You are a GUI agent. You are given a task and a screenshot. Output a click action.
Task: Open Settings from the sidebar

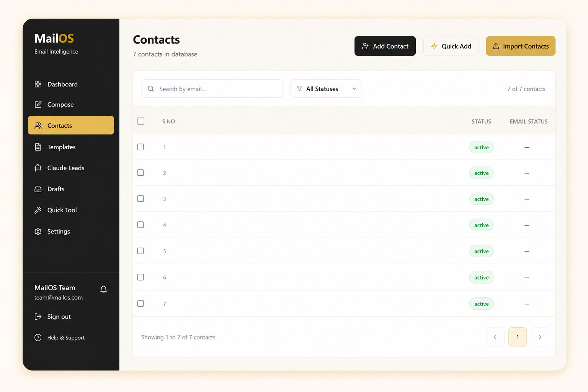[71, 232]
